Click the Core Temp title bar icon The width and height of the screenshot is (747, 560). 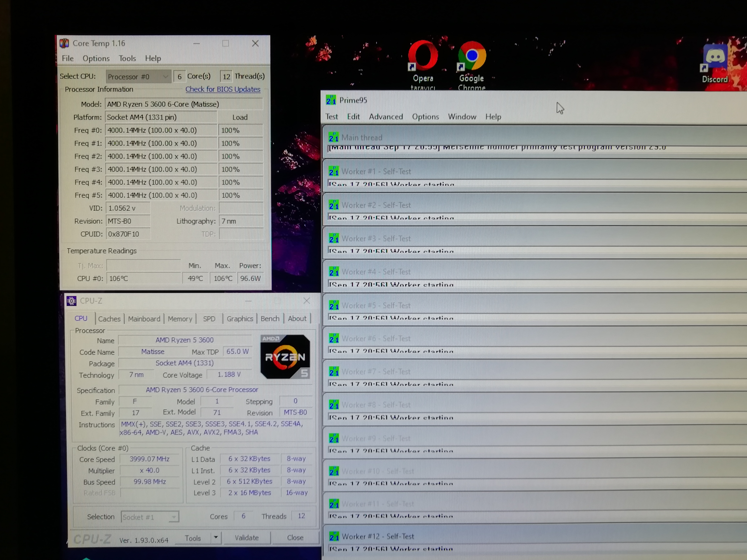coord(64,44)
